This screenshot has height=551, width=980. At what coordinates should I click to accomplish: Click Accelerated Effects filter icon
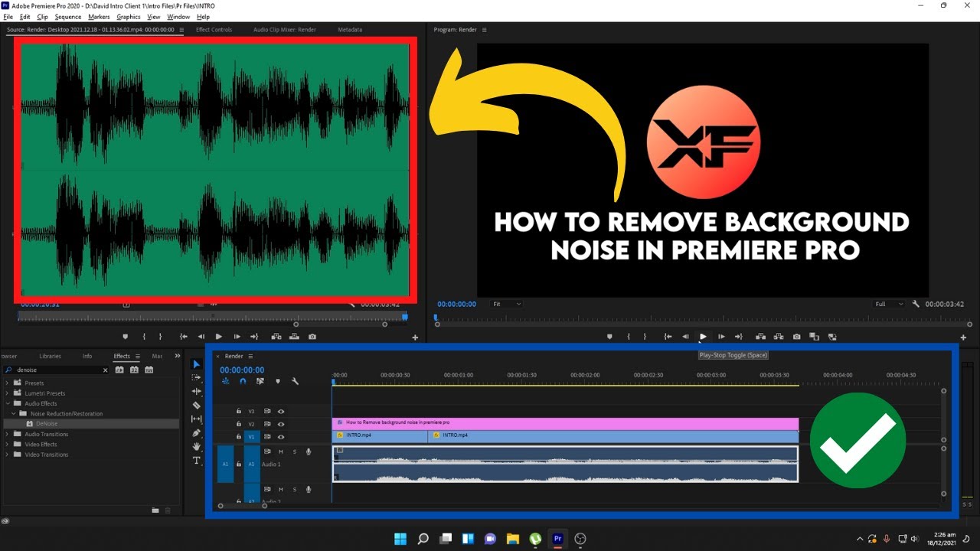click(119, 370)
